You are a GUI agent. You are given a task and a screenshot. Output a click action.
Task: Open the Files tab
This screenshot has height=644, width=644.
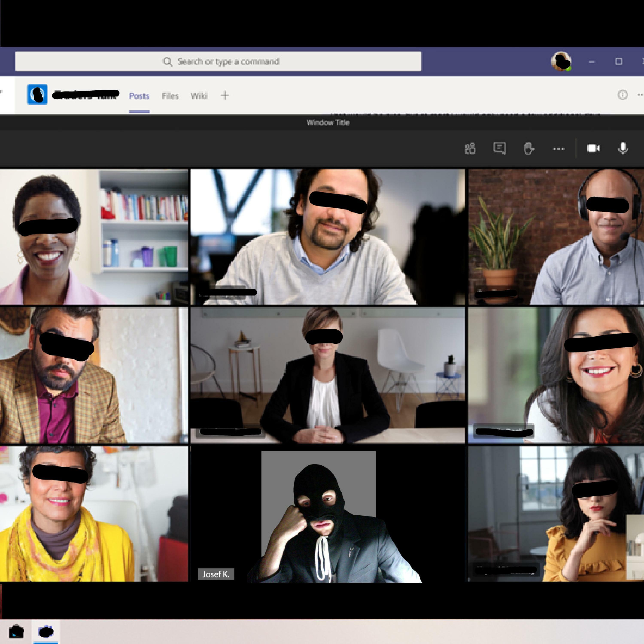[x=170, y=96]
